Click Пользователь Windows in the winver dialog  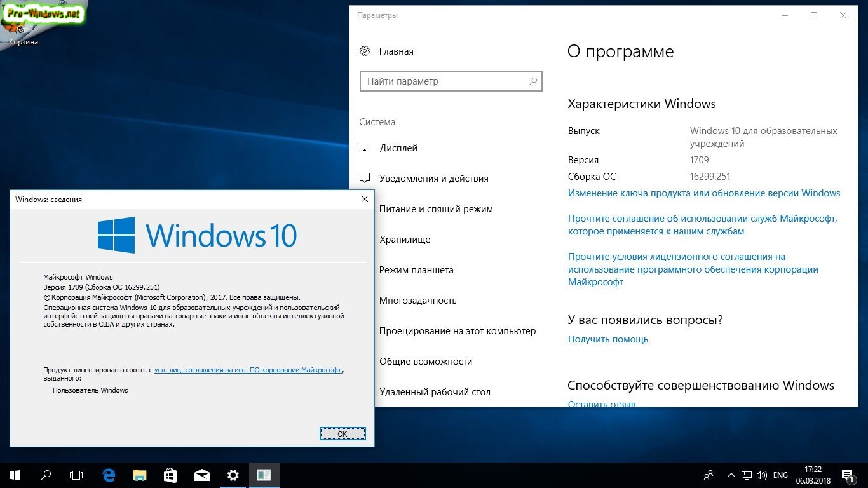tap(91, 390)
